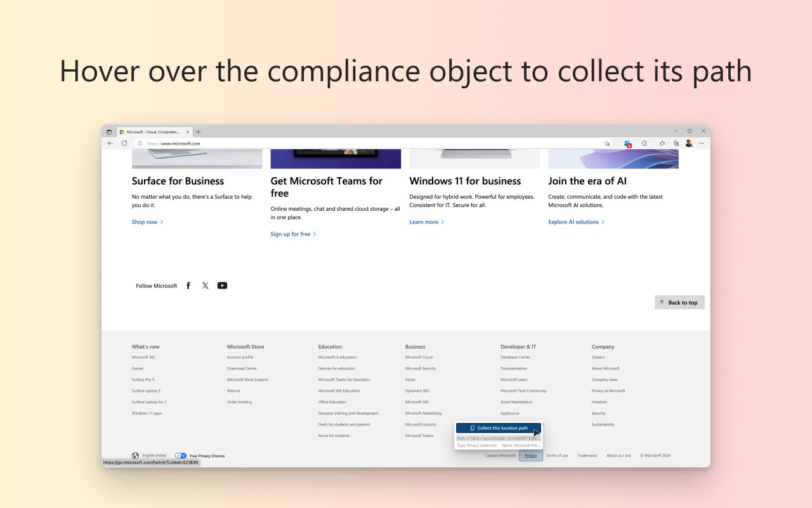Screen dimensions: 812x508
Task: Open Contact Microsoft link
Action: pos(501,455)
